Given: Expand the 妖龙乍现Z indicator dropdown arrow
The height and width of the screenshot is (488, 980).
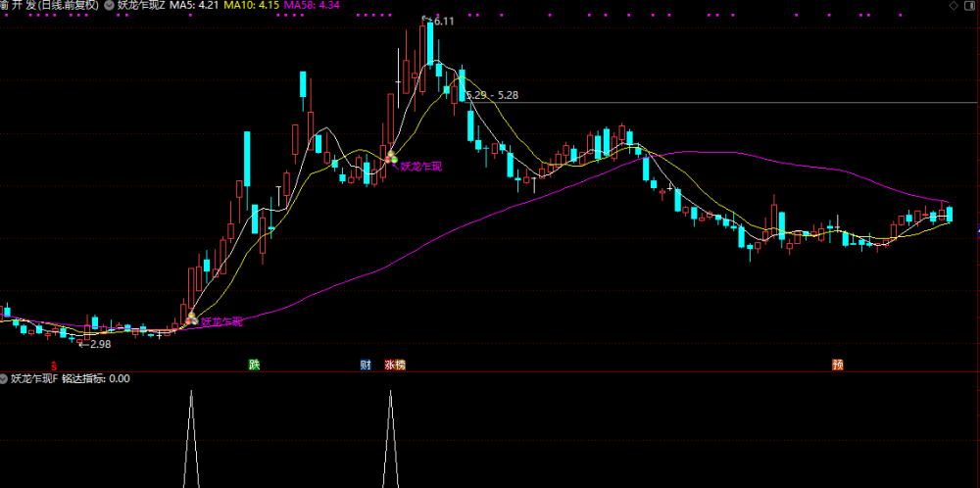Looking at the screenshot, I should click(x=110, y=6).
